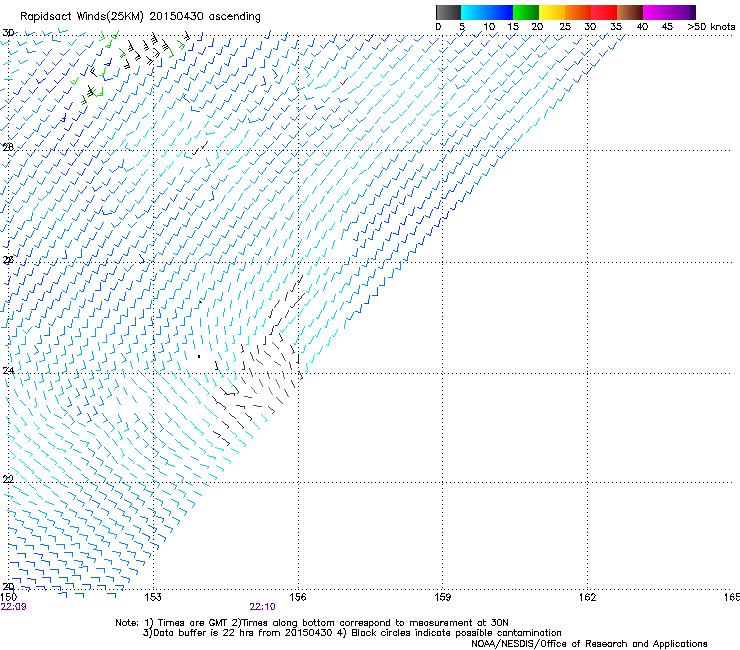Click the longitude label '150' on bottom axis
The height and width of the screenshot is (650, 740).
pyautogui.click(x=9, y=597)
